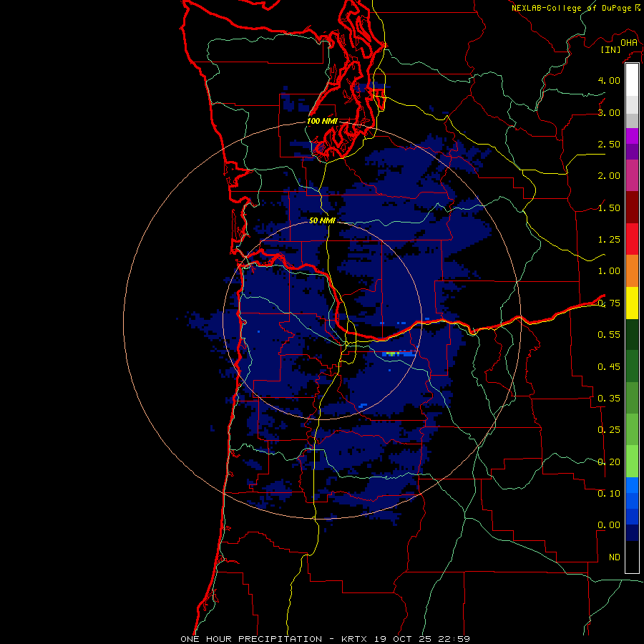
Task: Click the green-yellow heavy precipitation spot
Action: coord(392,353)
